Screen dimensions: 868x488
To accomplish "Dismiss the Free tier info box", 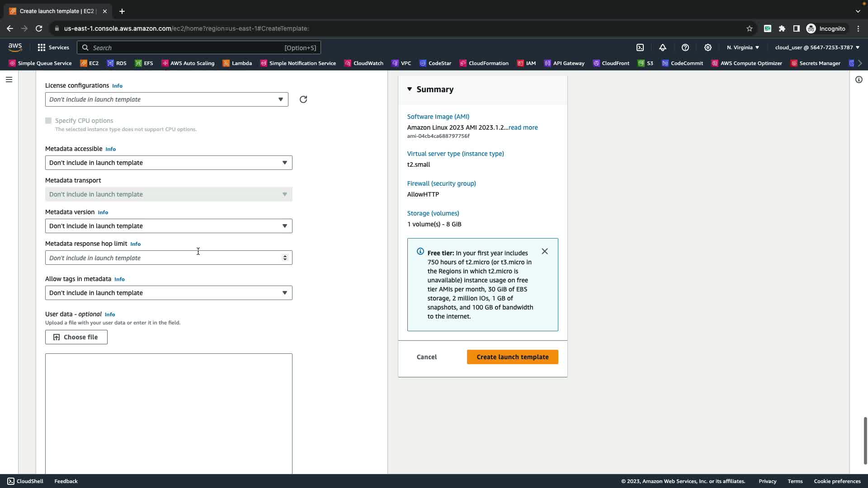I will [x=545, y=251].
